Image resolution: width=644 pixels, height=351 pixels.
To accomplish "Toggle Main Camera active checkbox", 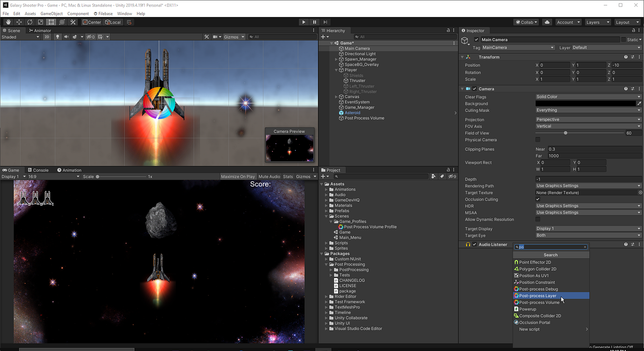I will pos(476,40).
